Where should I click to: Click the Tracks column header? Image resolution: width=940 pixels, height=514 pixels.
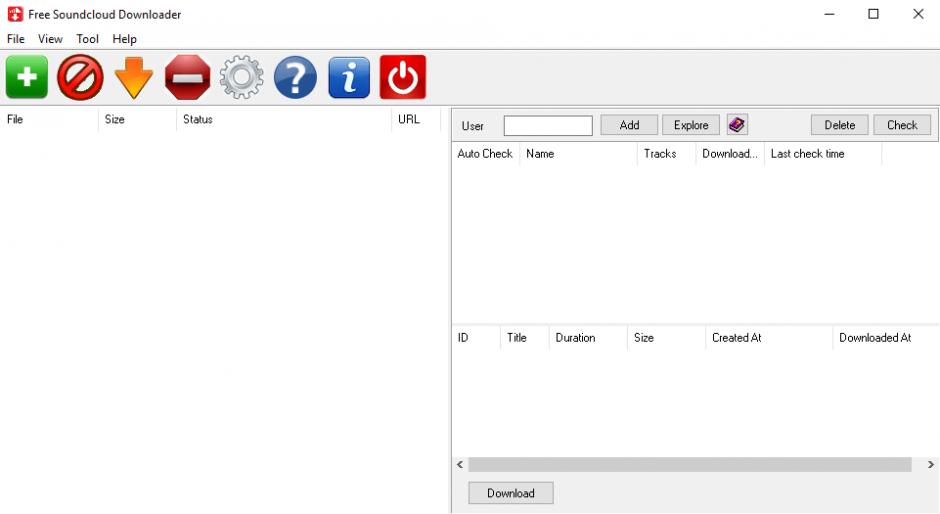[667, 154]
